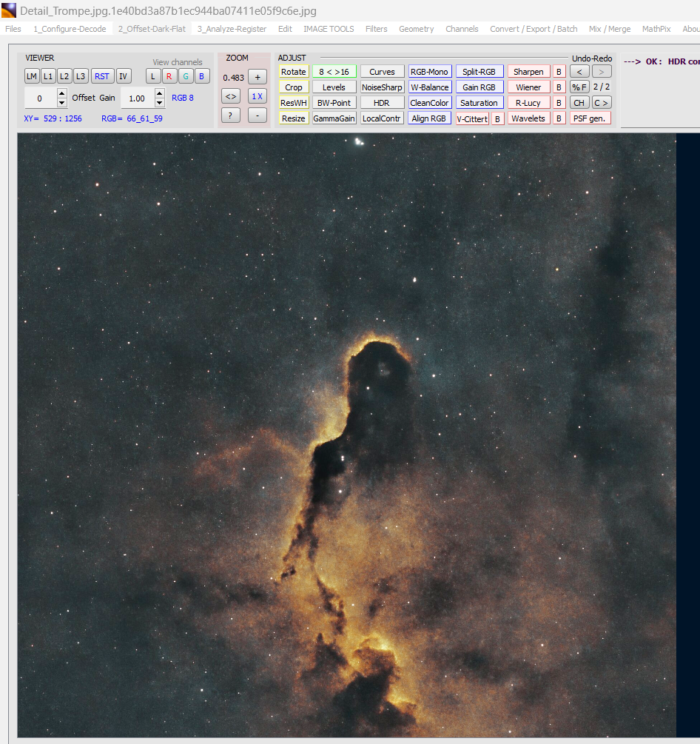The image size is (700, 744).
Task: Select the L2 layer button
Action: [64, 76]
